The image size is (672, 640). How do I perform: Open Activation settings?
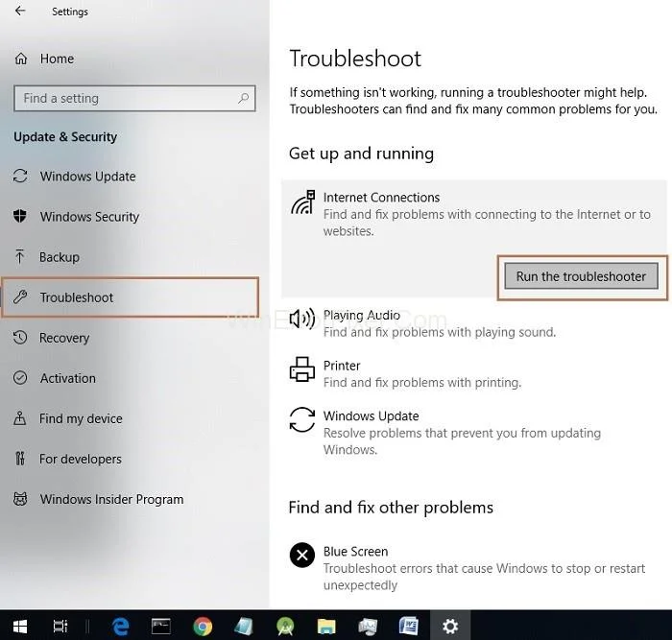click(x=68, y=378)
